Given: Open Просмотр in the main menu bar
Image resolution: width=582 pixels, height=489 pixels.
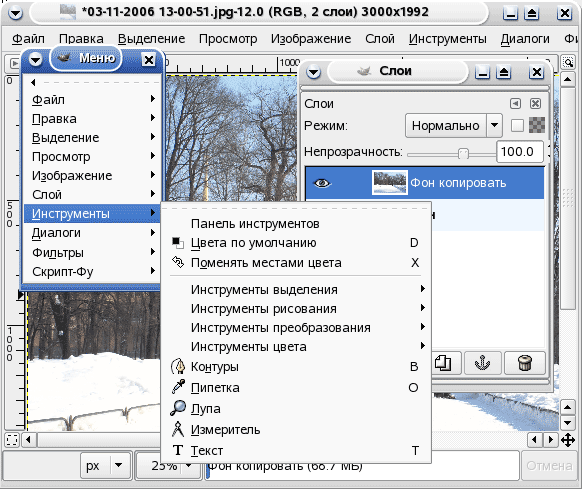Looking at the screenshot, I should pos(228,39).
